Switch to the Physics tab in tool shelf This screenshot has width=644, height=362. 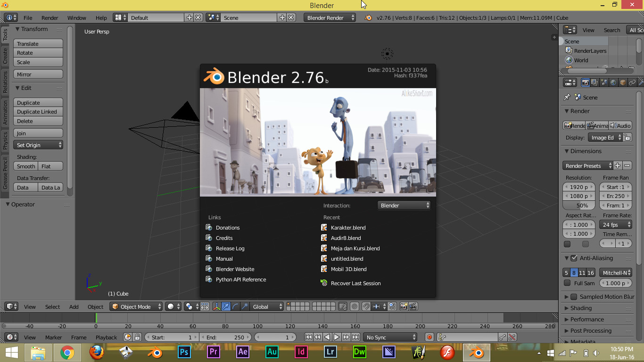5,140
